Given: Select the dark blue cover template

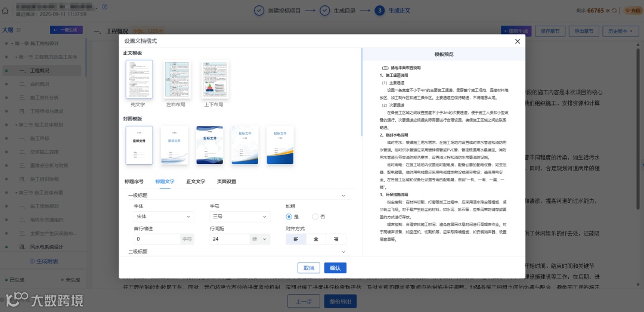Looking at the screenshot, I should [x=209, y=145].
